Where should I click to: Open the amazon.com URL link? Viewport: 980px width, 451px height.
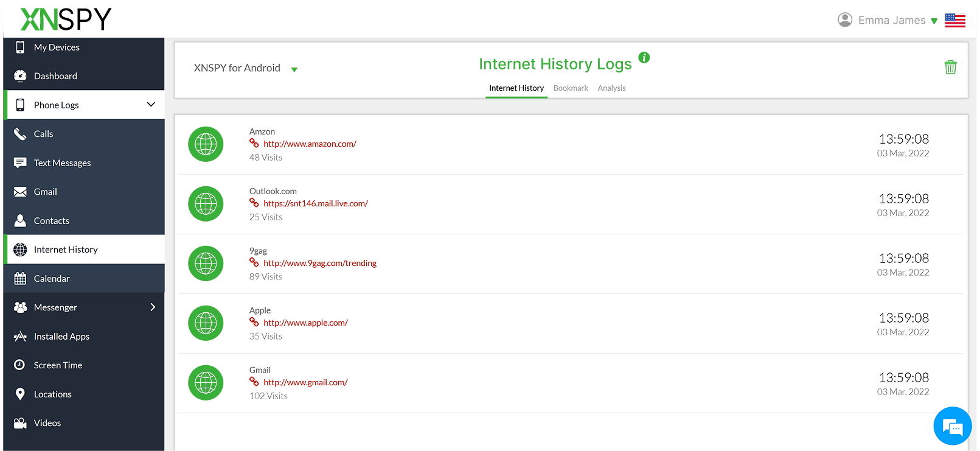(x=310, y=144)
